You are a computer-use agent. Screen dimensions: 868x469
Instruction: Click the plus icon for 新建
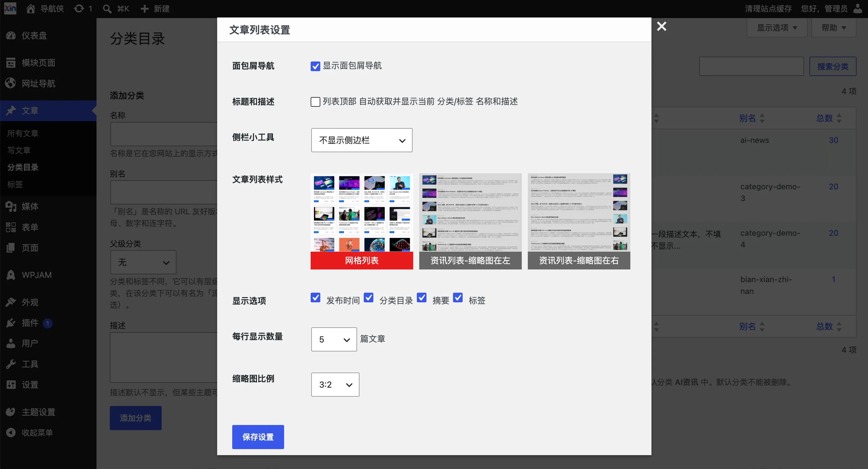144,9
